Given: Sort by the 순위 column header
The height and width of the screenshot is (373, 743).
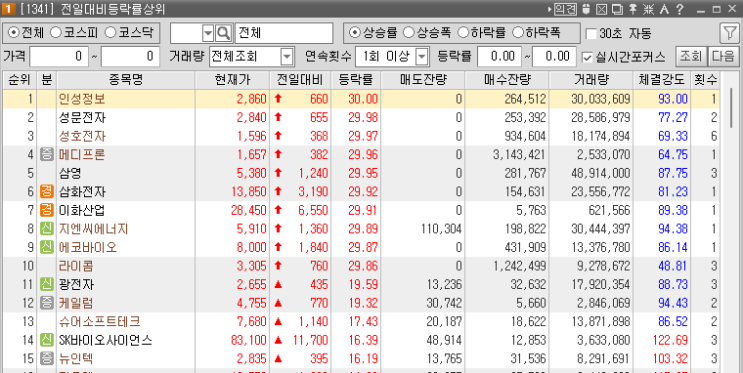Looking at the screenshot, I should [19, 80].
